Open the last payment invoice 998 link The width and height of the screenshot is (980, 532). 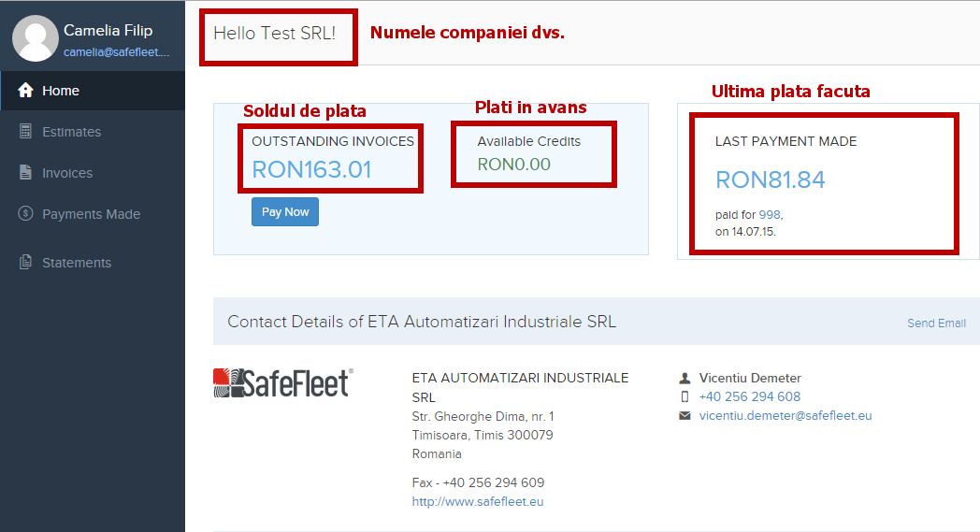click(x=769, y=214)
